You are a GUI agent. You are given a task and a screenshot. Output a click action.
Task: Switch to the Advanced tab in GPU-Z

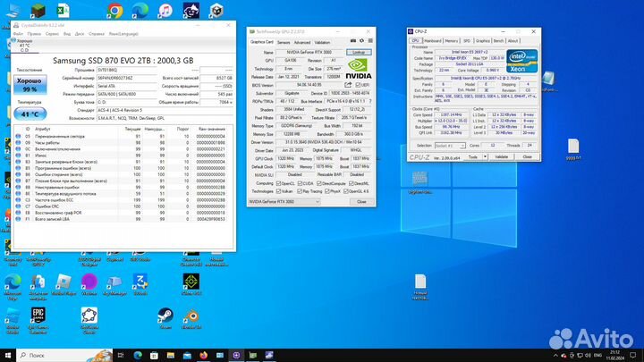(302, 42)
